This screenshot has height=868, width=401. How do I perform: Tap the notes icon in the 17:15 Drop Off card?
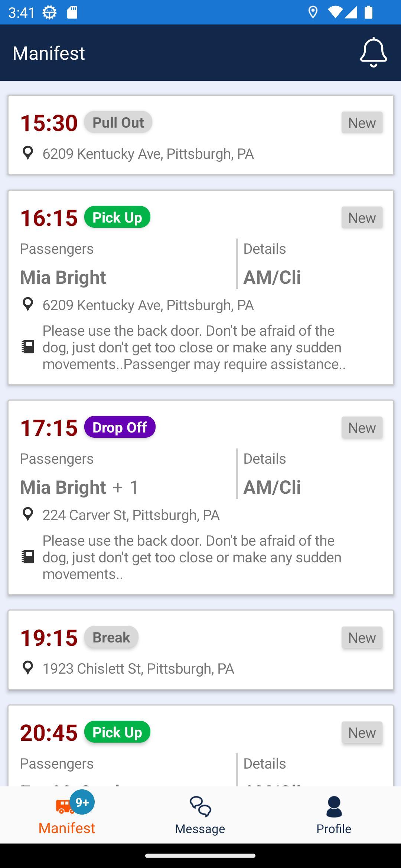coord(28,557)
